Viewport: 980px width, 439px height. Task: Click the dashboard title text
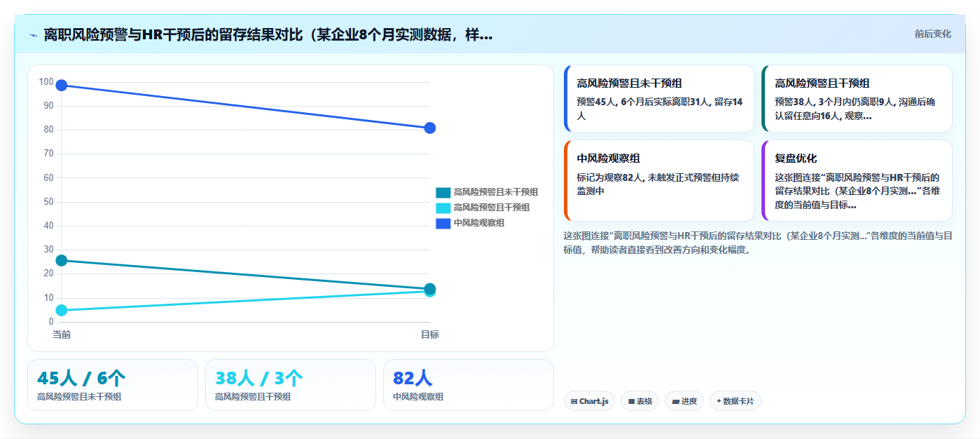coord(268,35)
